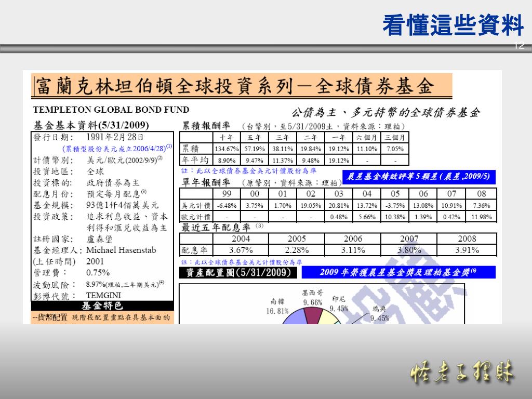
Task: Click 1999 USD return "-6.48%"
Action: click(227, 206)
